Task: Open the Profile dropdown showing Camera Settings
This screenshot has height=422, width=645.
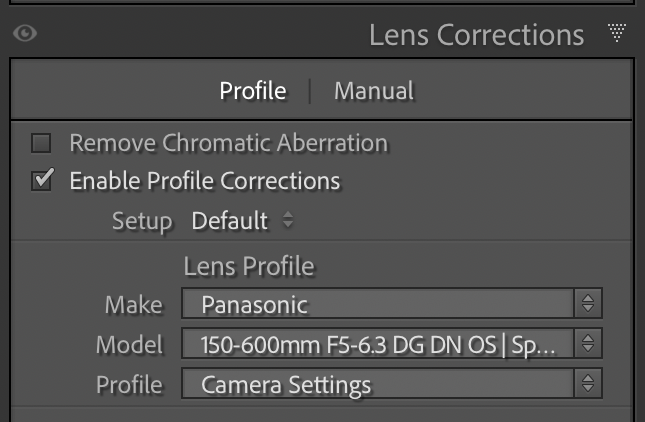Action: coord(378,384)
